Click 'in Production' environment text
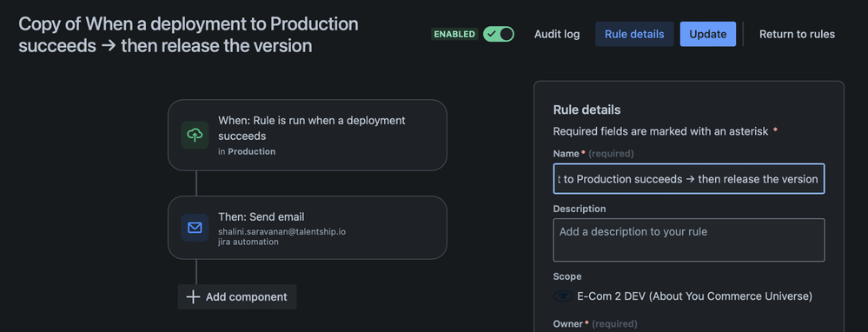868x332 pixels. (x=247, y=151)
